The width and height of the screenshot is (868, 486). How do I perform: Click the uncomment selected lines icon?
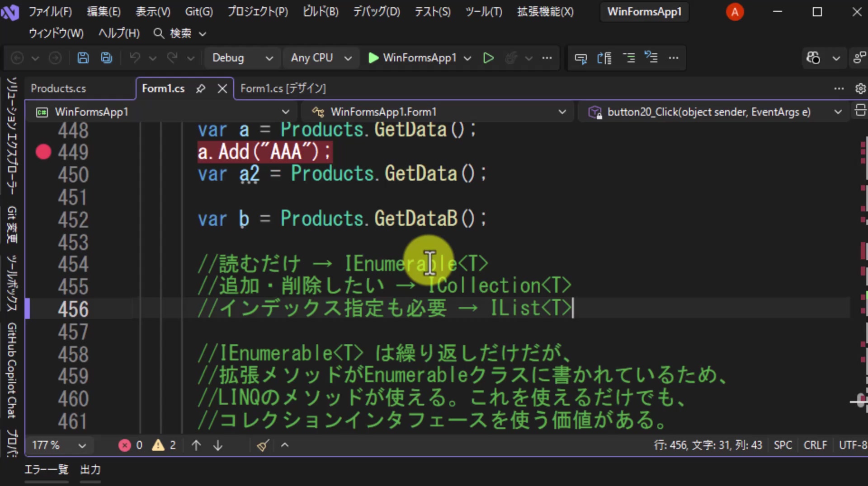651,58
